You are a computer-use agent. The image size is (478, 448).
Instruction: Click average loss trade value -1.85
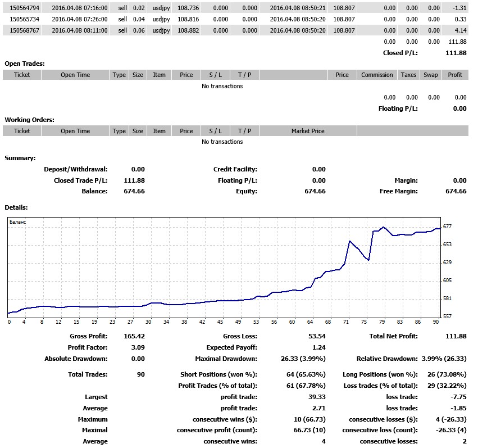pyautogui.click(x=458, y=408)
